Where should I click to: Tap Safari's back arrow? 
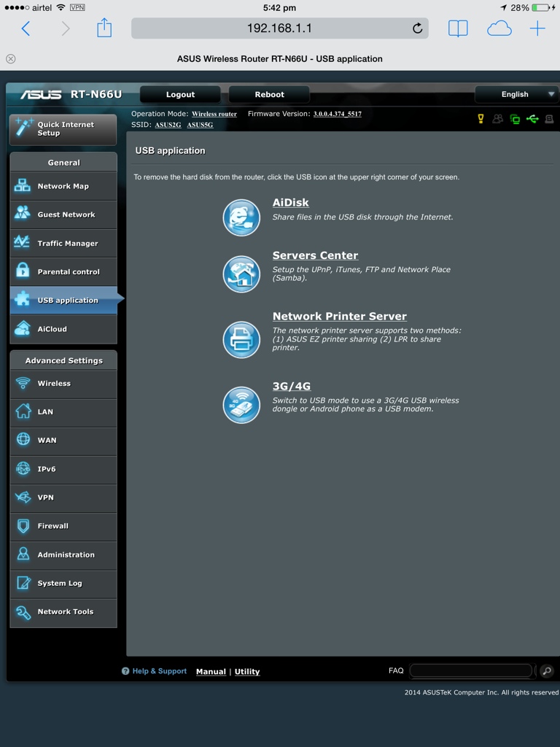26,28
